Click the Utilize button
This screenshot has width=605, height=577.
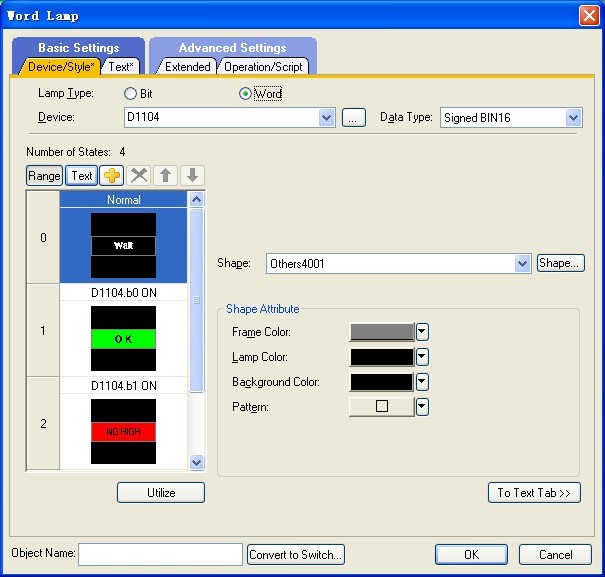pyautogui.click(x=161, y=493)
